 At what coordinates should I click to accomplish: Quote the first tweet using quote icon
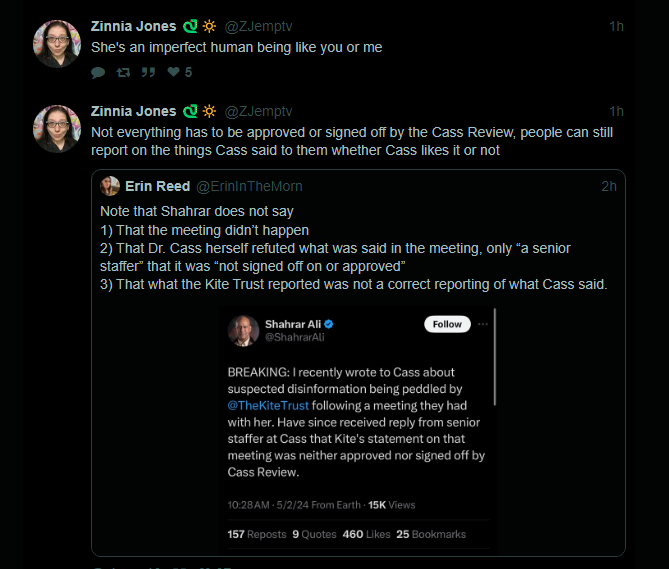(148, 73)
